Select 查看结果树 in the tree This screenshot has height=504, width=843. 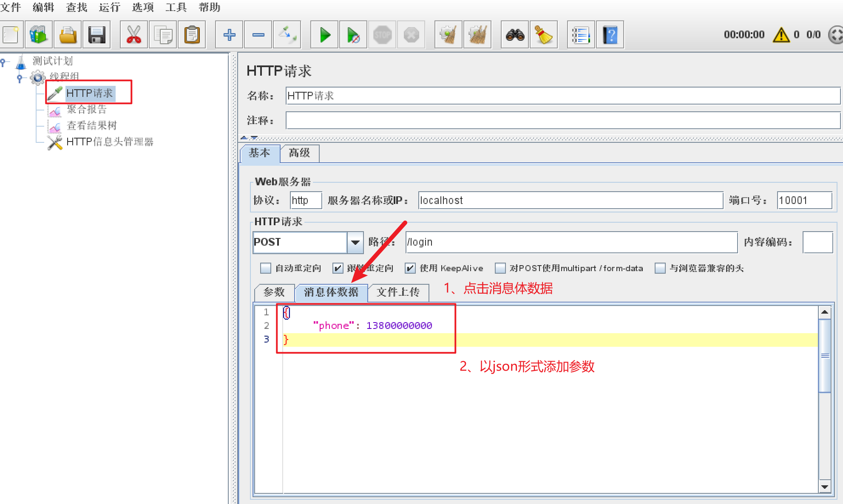point(91,125)
